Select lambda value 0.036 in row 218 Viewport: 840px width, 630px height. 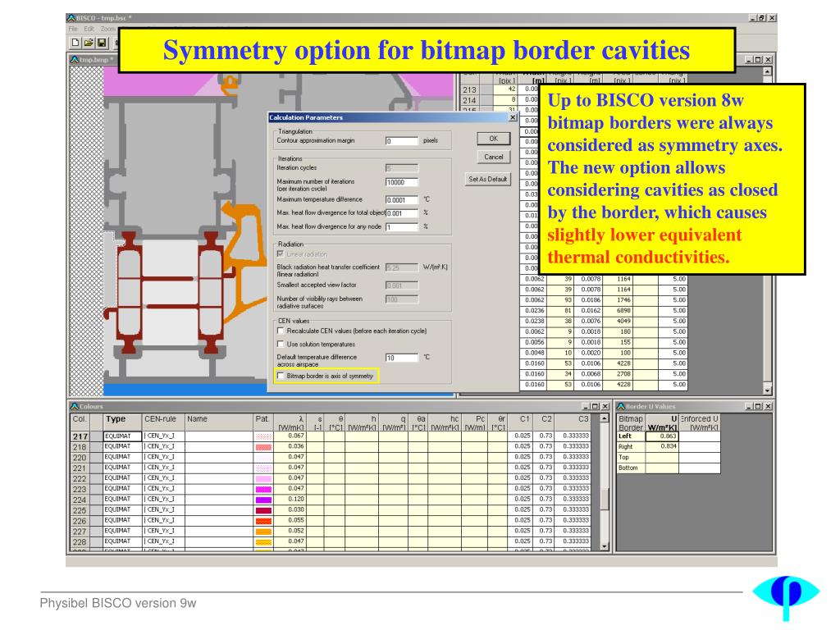pyautogui.click(x=290, y=446)
